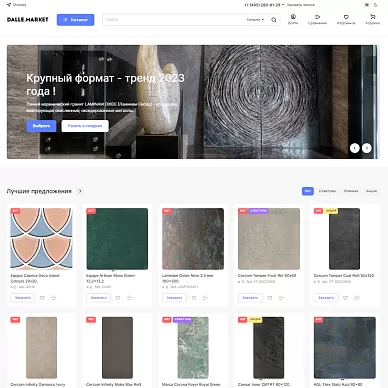The height and width of the screenshot is (388, 388).
Task: Open the Cercom Infinity Moka product image
Action: pos(117,348)
